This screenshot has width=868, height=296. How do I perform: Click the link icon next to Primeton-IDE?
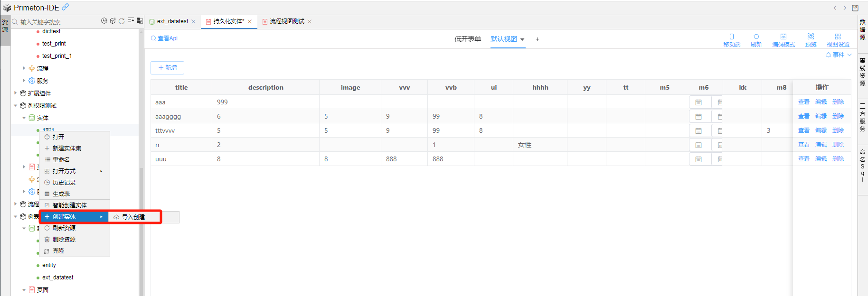click(66, 7)
